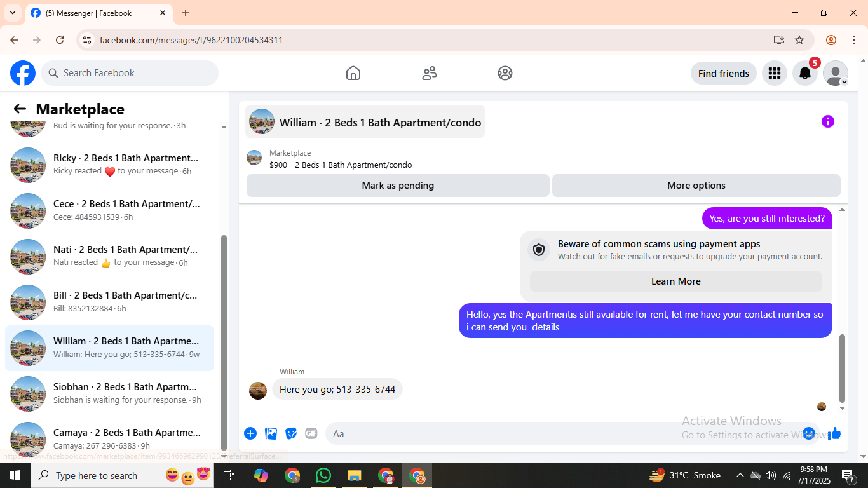Viewport: 868px width, 488px height.
Task: Open Task View on the taskbar
Action: tap(229, 475)
